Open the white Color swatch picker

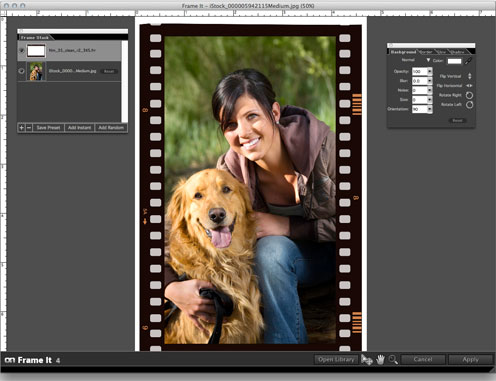pyautogui.click(x=454, y=61)
